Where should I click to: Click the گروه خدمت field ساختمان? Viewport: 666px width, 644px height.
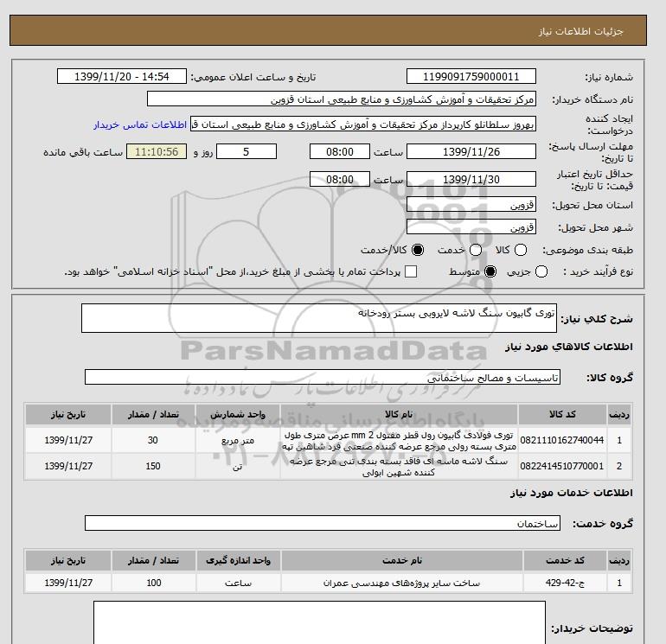[323, 523]
